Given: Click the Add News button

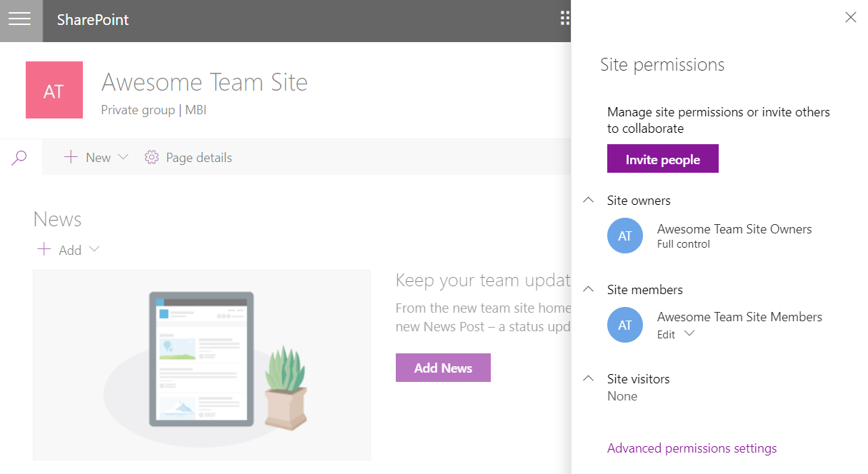Looking at the screenshot, I should (x=443, y=368).
